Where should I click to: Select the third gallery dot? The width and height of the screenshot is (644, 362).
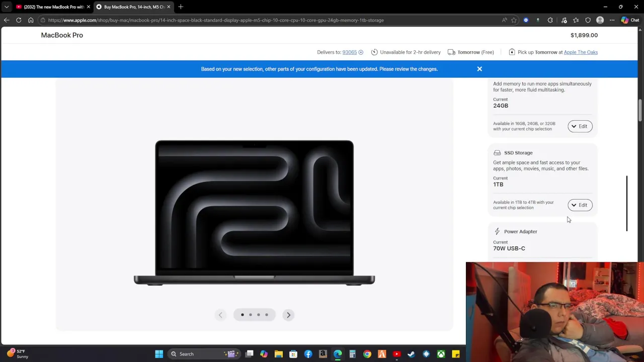point(259,315)
